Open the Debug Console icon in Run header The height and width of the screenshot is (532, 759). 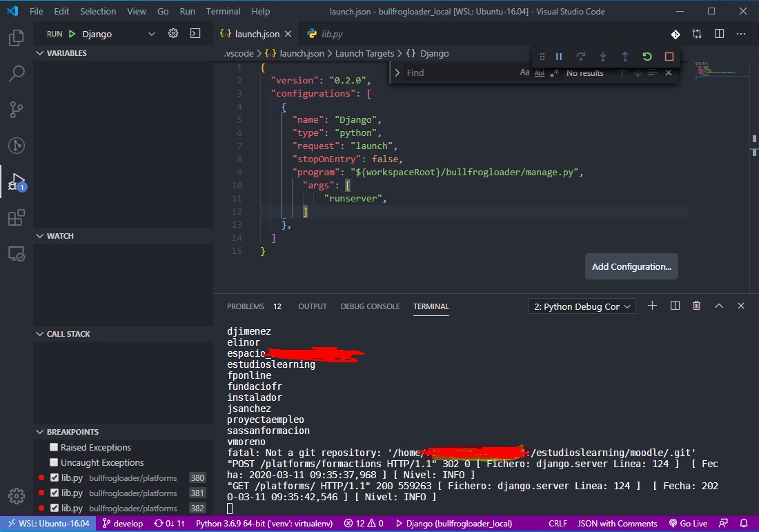click(195, 33)
